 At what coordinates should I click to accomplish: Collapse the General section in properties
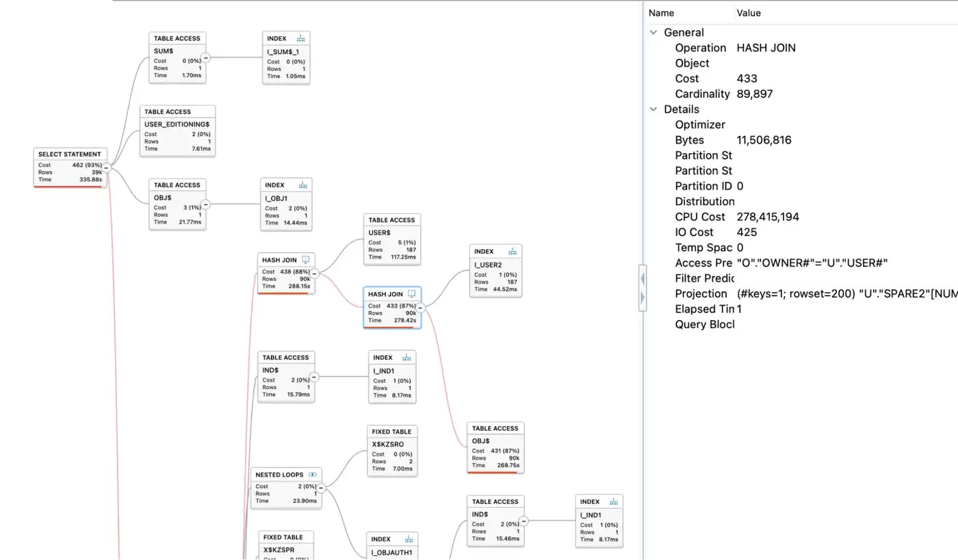[654, 32]
